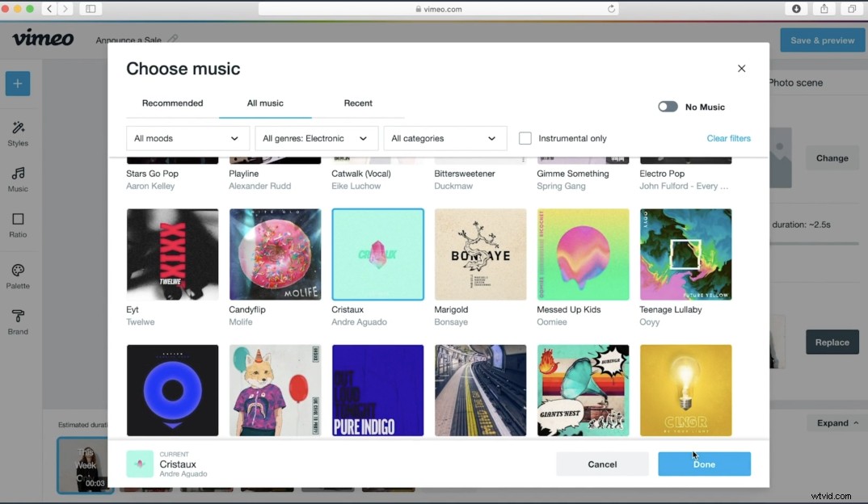Select the Ratio option in the sidebar

(18, 225)
